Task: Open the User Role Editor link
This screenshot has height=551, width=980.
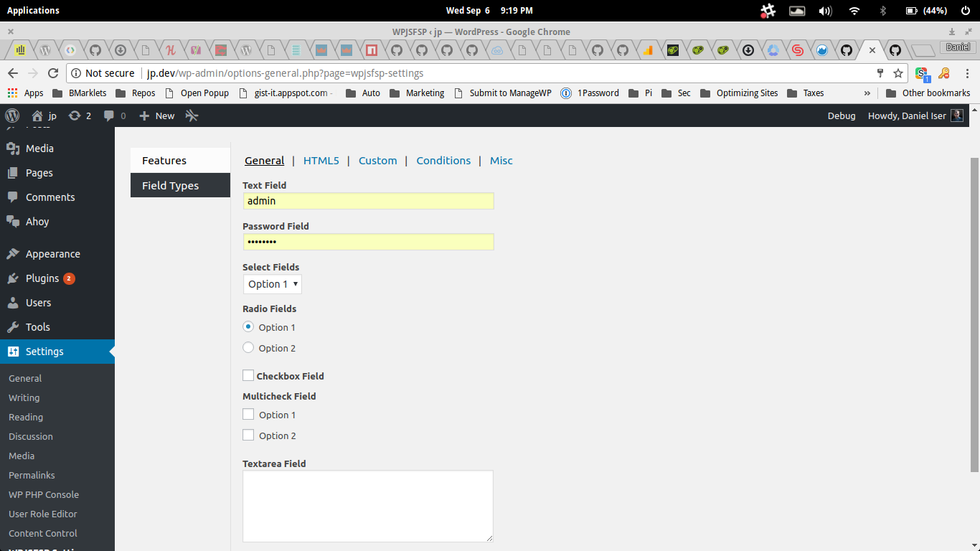Action: (43, 514)
